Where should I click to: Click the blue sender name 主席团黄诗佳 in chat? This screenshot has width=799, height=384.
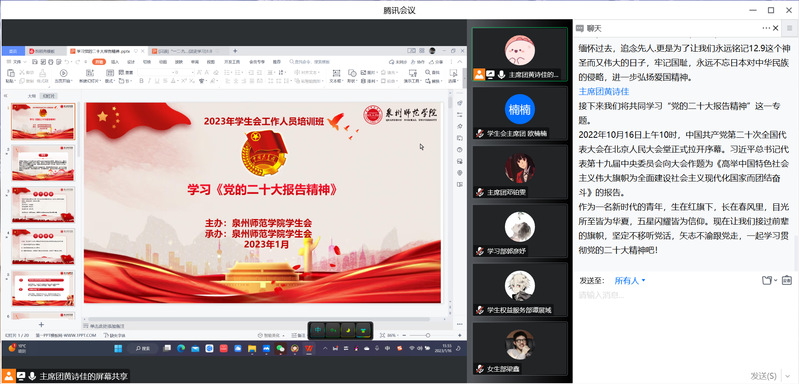(604, 92)
